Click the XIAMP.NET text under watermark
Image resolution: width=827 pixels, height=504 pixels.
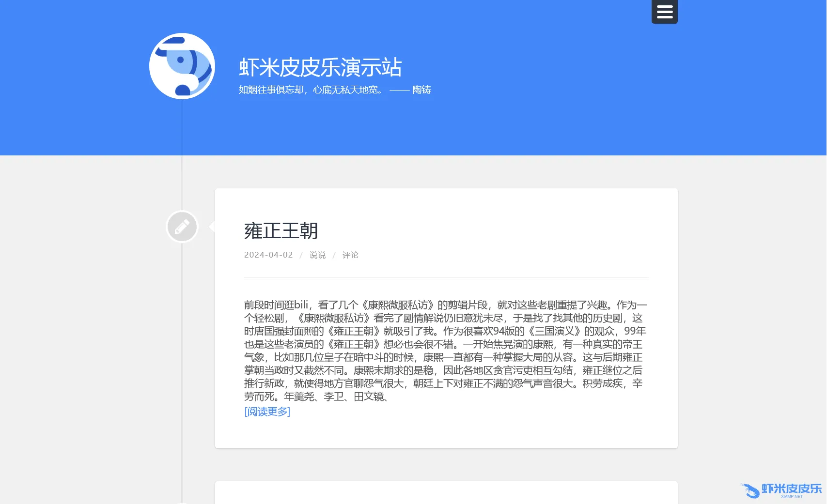click(x=792, y=497)
